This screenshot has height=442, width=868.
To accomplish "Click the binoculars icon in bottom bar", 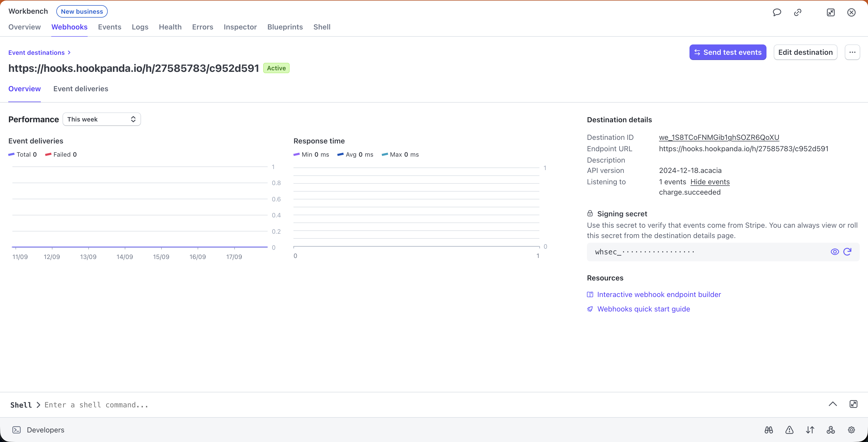I will 769,430.
